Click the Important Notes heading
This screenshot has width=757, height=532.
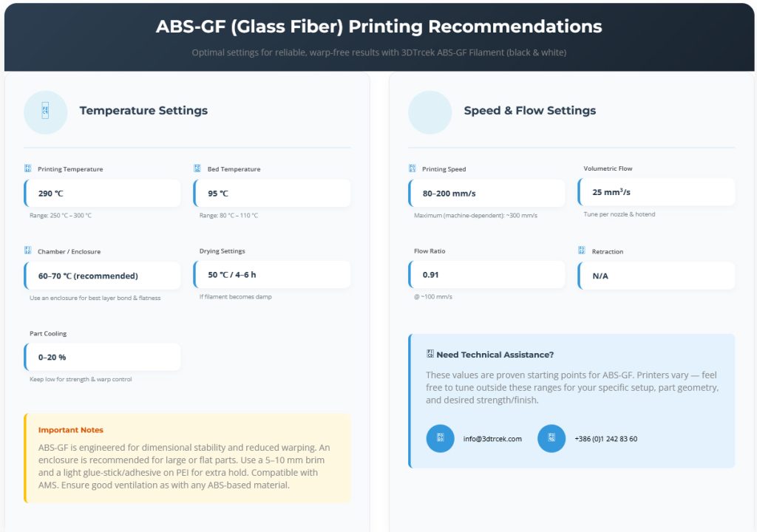(x=71, y=430)
